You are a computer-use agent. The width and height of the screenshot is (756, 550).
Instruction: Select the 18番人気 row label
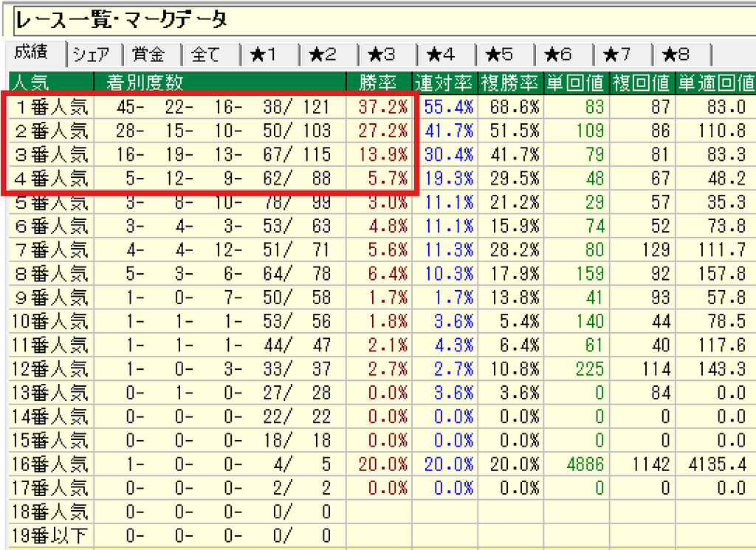point(52,512)
